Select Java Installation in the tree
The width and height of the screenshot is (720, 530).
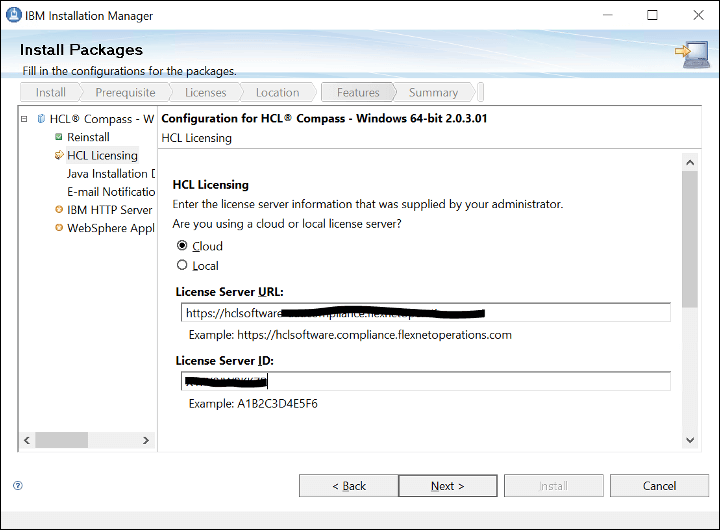point(111,174)
